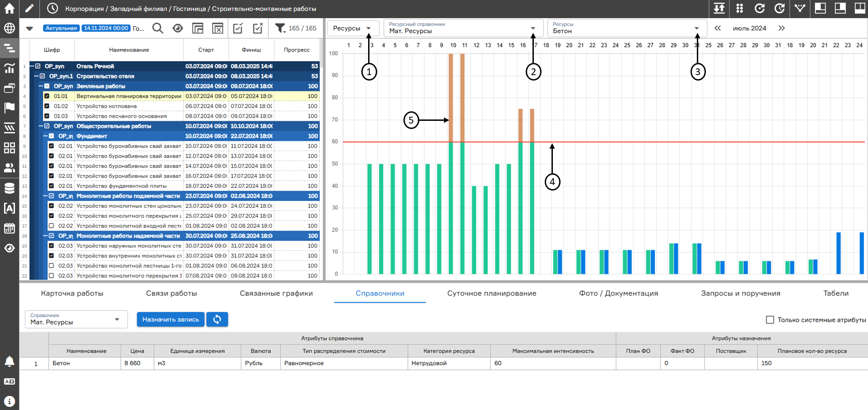Screen dimensions: 868x410
Task: Open the flag sidebar icon
Action: 9,108
